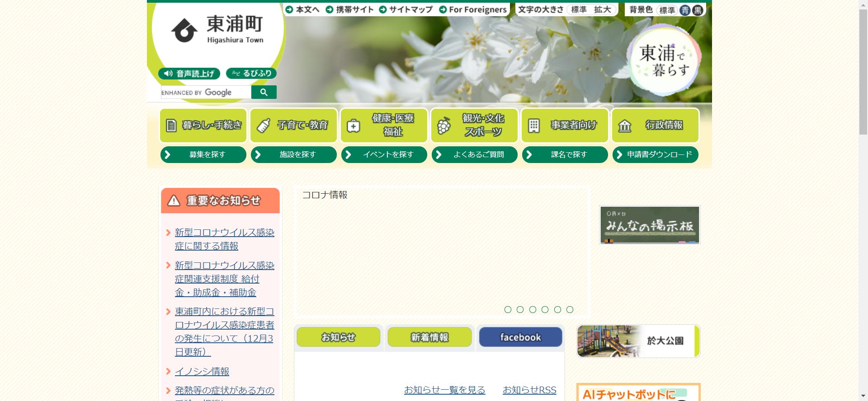Open the 事業者向け building icon category
The height and width of the screenshot is (401, 868).
(565, 125)
